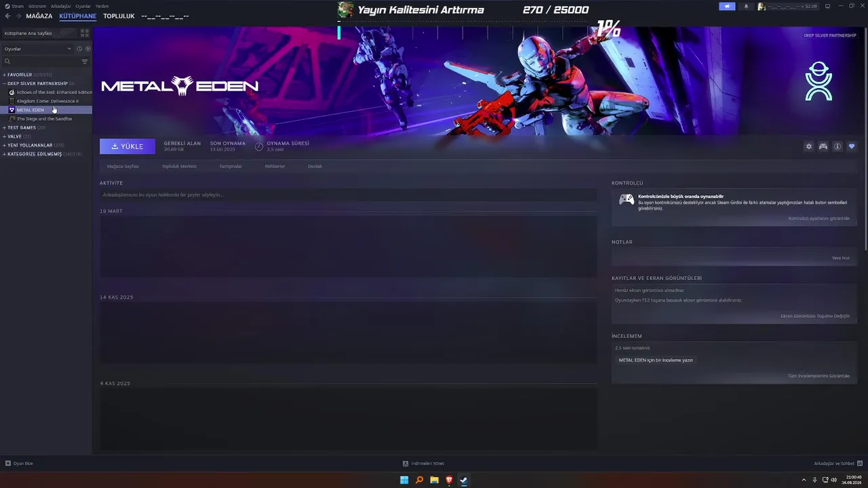Click the playtime clock icon

pyautogui.click(x=259, y=146)
